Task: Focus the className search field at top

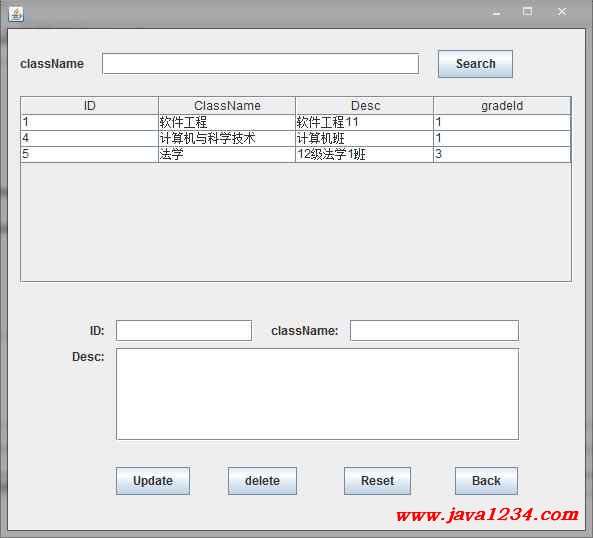Action: click(x=261, y=64)
